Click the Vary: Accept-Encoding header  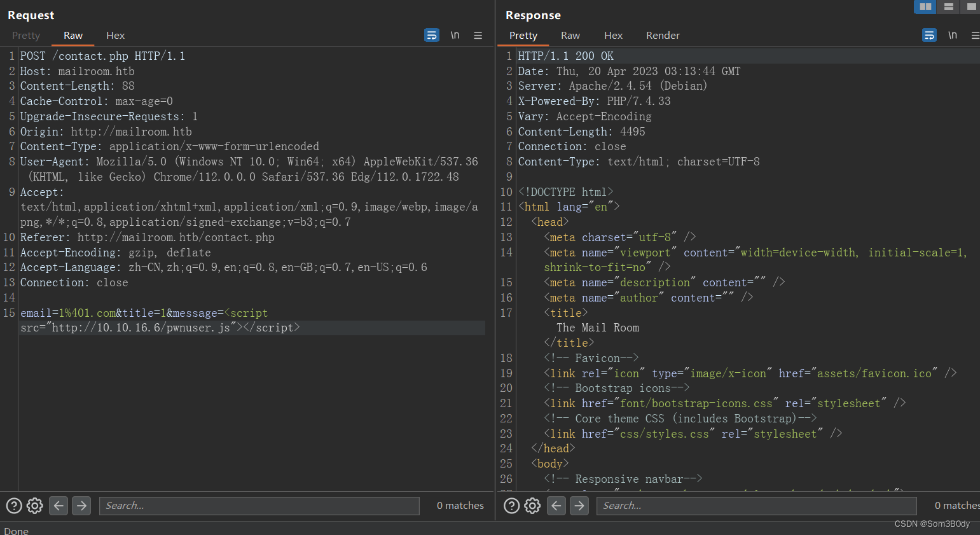(x=585, y=116)
